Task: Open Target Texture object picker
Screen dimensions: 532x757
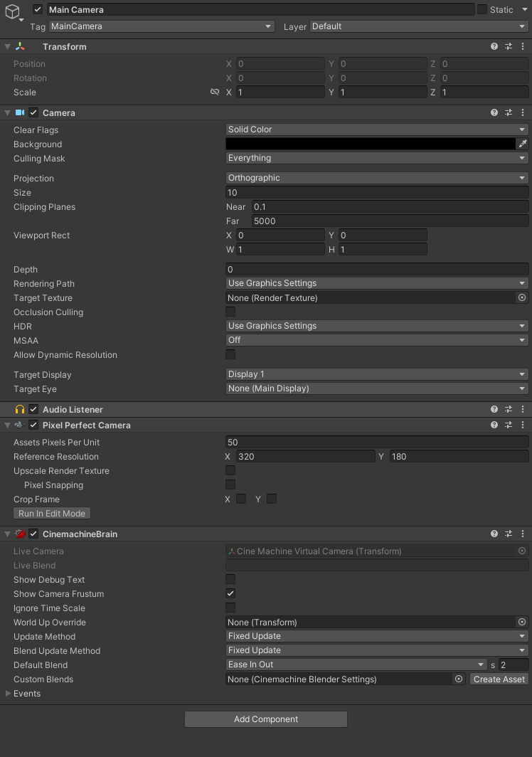Action: coord(522,297)
